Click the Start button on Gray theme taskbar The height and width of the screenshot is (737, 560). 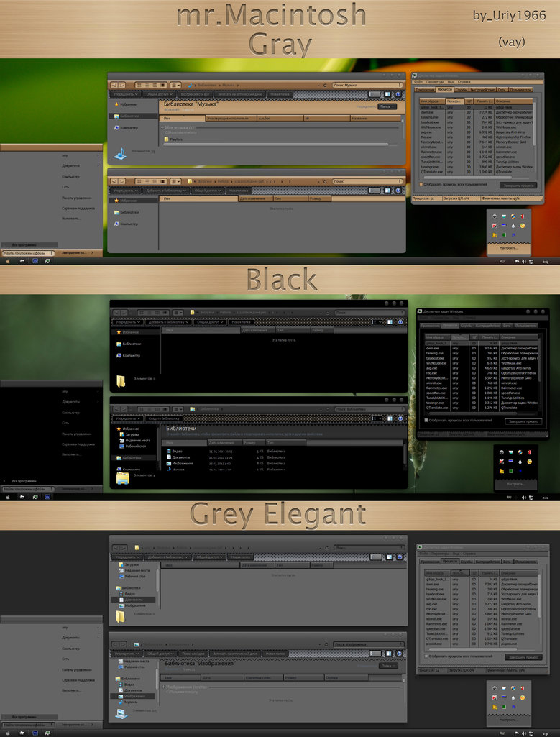tap(8, 262)
